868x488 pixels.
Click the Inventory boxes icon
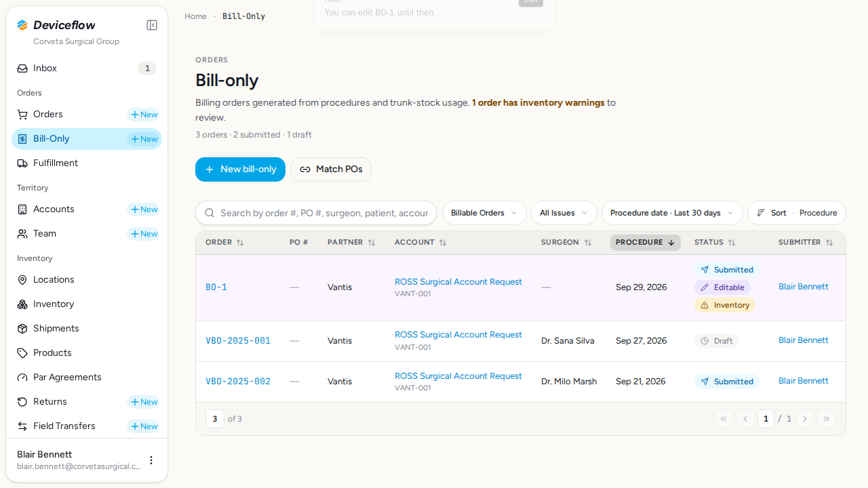[22, 304]
